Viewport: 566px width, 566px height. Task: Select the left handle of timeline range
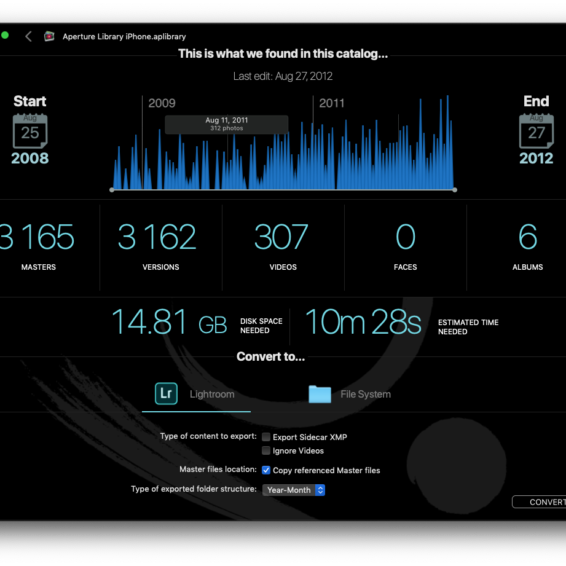coord(112,190)
